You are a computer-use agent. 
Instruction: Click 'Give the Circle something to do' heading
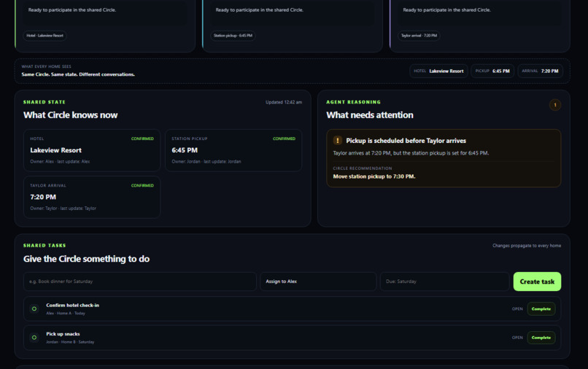[x=86, y=259]
